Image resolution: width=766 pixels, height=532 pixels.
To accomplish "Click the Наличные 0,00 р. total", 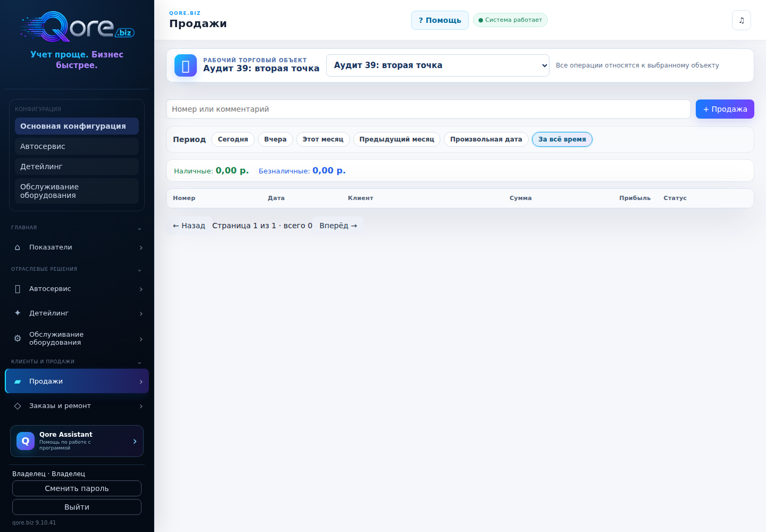I will (211, 171).
